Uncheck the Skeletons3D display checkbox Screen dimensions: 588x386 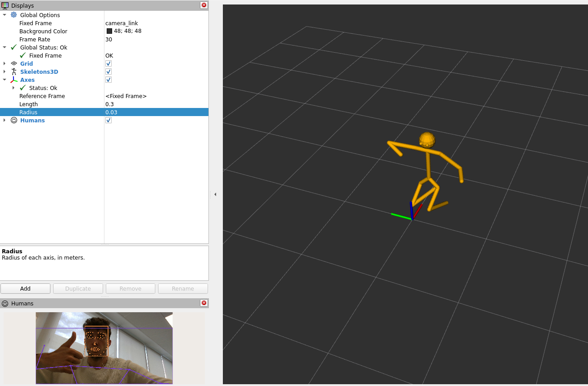tap(108, 72)
